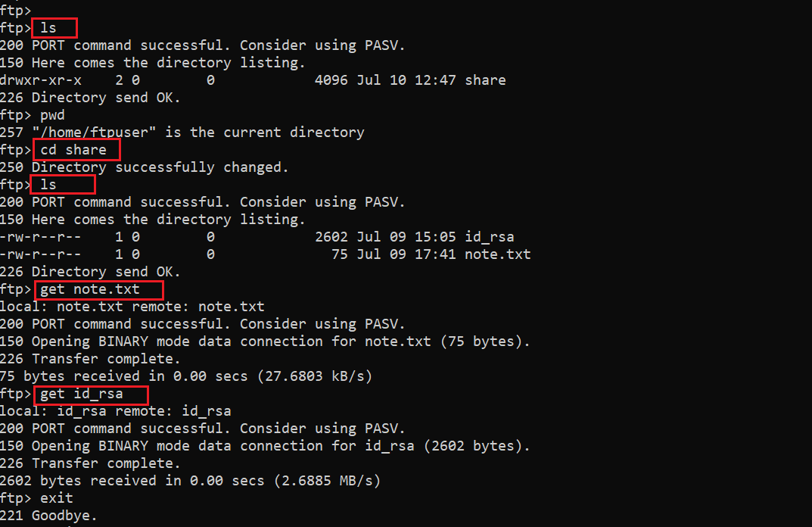Click the highlighted get note.txt command

tap(90, 289)
